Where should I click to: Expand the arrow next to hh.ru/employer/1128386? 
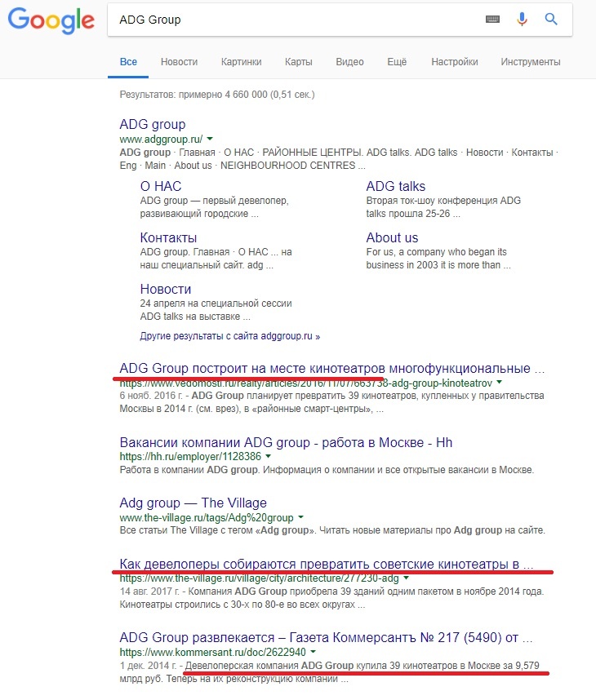(268, 456)
